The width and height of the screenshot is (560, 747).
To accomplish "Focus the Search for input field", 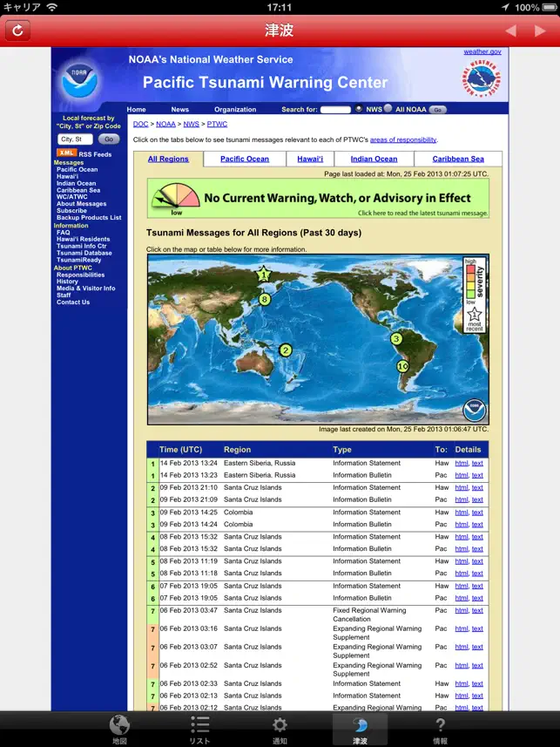I will [x=335, y=110].
